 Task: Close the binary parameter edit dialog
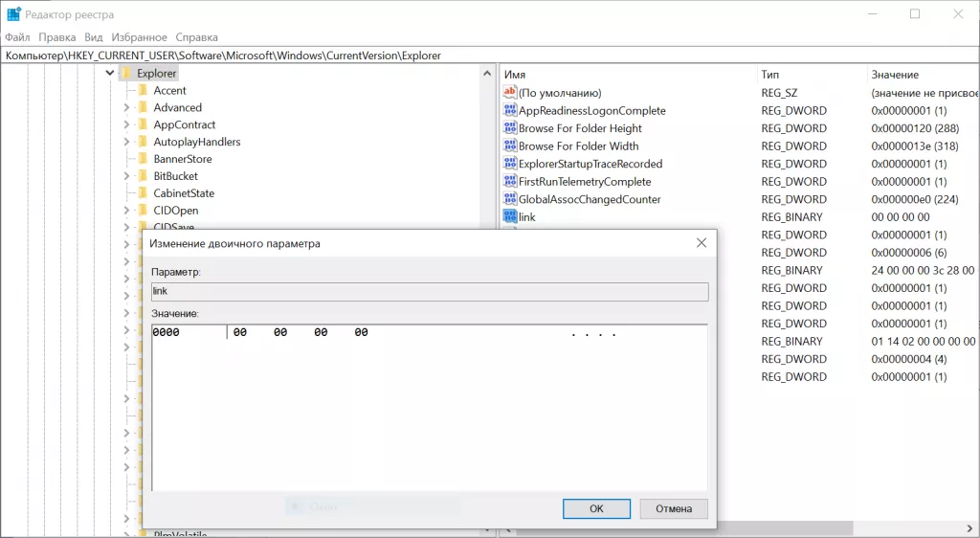[x=702, y=243]
